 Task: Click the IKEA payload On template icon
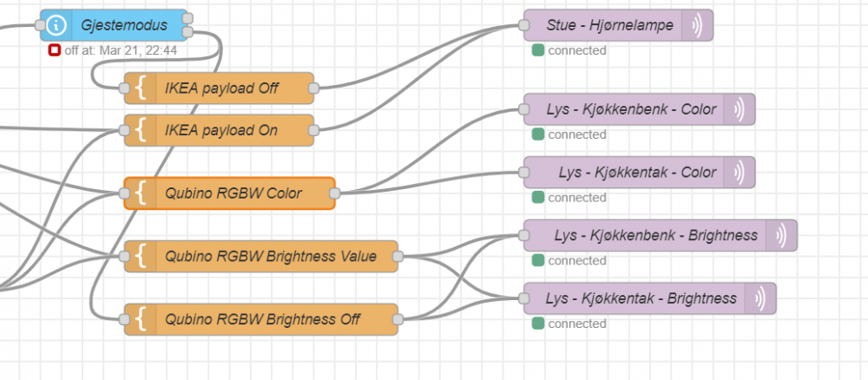point(140,130)
